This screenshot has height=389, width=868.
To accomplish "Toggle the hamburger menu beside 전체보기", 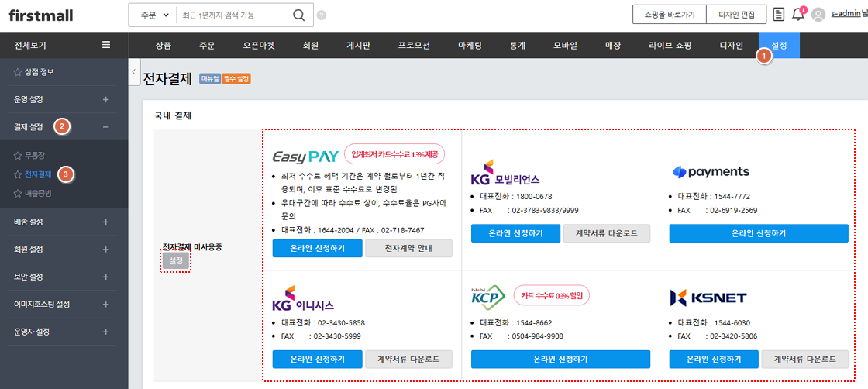I will 106,45.
